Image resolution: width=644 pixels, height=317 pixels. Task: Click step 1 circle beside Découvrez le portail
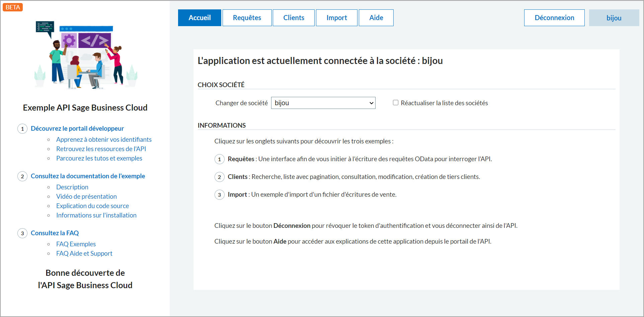22,129
